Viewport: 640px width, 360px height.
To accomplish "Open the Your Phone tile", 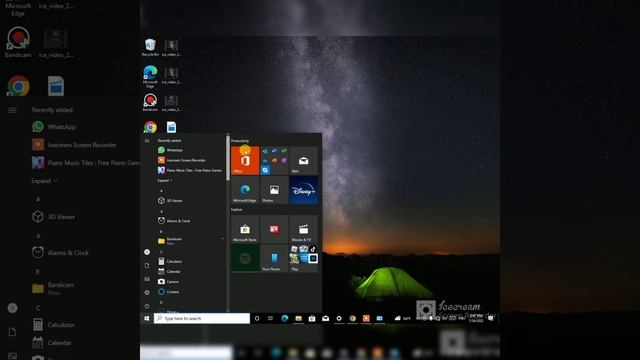I will point(274,258).
